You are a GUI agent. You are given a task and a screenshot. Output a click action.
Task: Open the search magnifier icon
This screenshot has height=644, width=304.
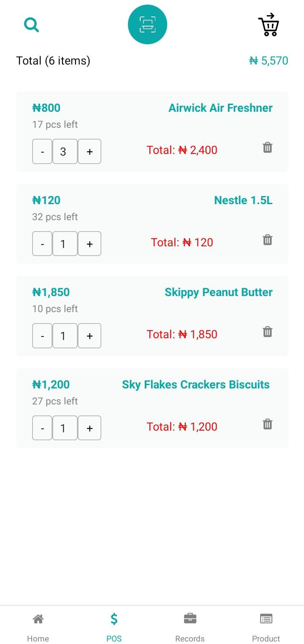click(x=31, y=24)
